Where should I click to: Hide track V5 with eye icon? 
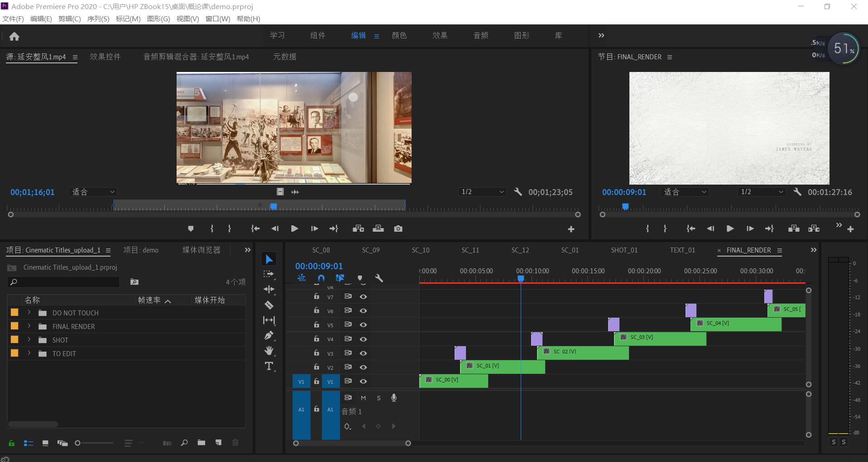pyautogui.click(x=363, y=325)
